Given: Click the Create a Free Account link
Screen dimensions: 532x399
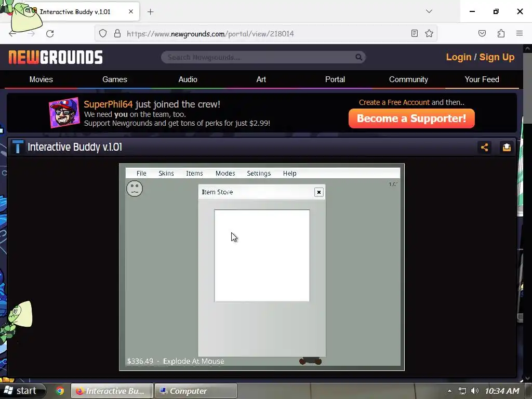Looking at the screenshot, I should click(x=394, y=102).
